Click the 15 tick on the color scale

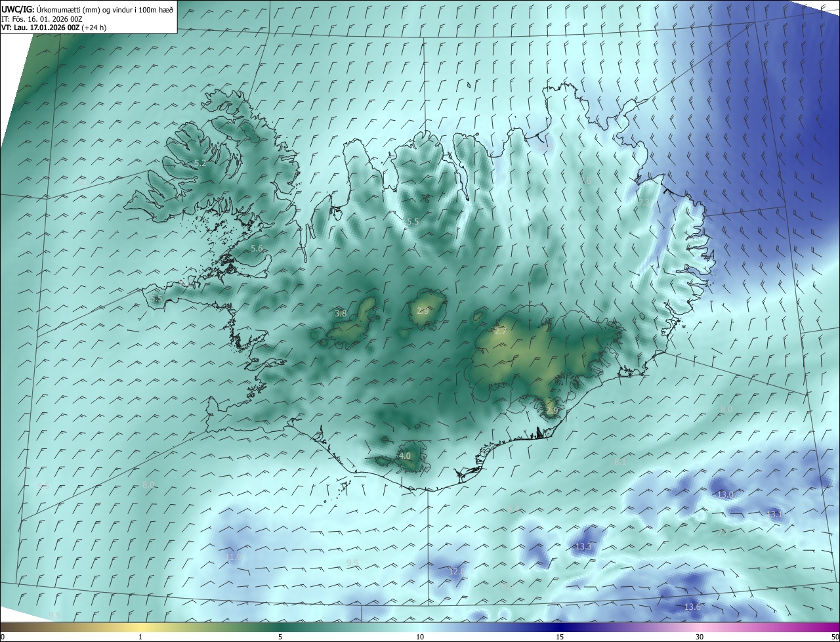(560, 637)
